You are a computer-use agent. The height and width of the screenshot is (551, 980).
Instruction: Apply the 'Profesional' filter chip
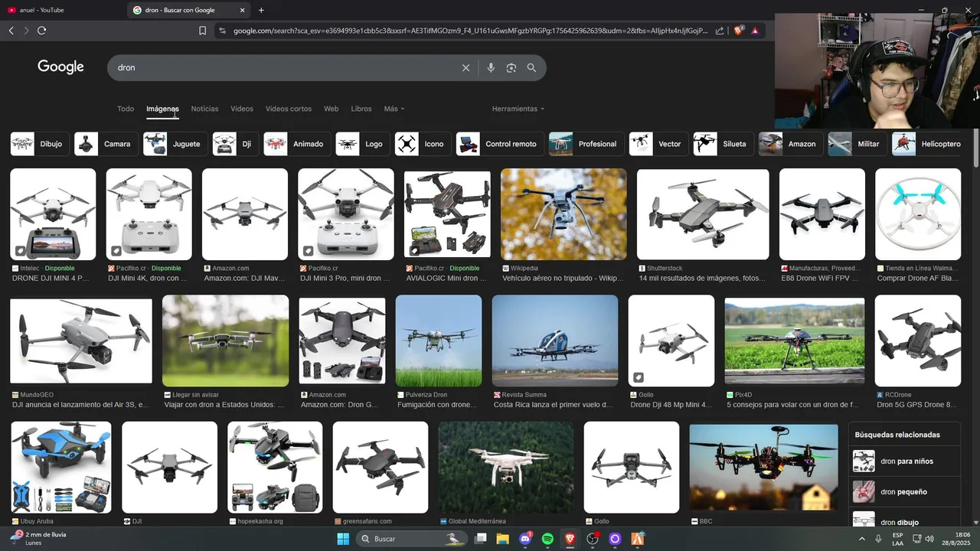[586, 144]
